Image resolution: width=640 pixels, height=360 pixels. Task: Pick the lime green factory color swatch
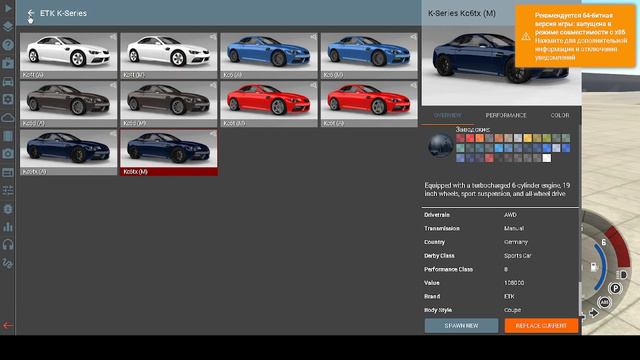coord(547,138)
